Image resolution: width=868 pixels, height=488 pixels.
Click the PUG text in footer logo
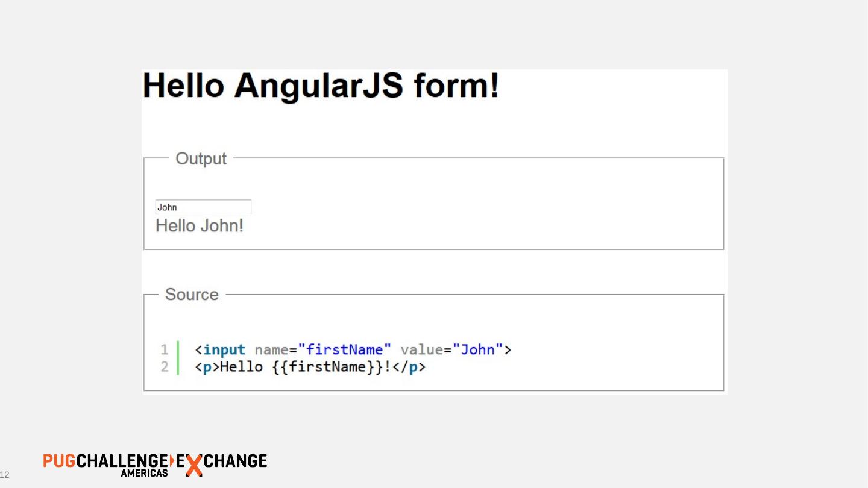59,461
